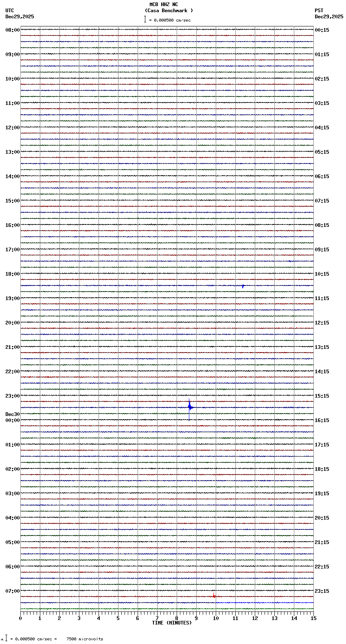Click the 02:00 UTC row label

click(x=13, y=469)
